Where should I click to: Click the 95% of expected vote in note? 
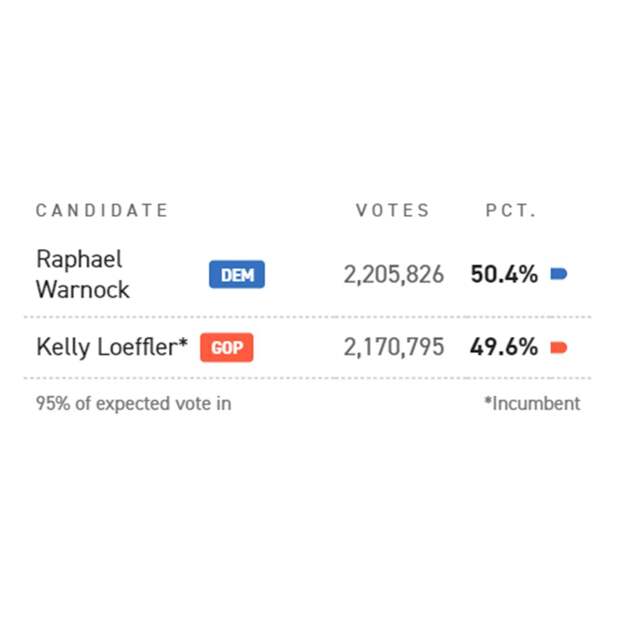tap(134, 404)
